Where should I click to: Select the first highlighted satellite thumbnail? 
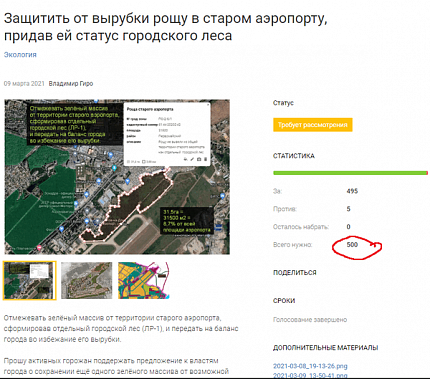coord(30,281)
